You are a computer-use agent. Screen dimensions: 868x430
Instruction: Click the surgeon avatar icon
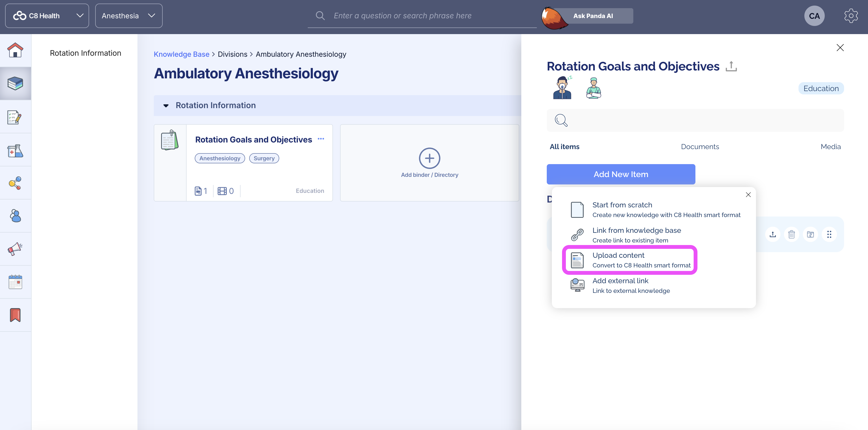pyautogui.click(x=593, y=88)
